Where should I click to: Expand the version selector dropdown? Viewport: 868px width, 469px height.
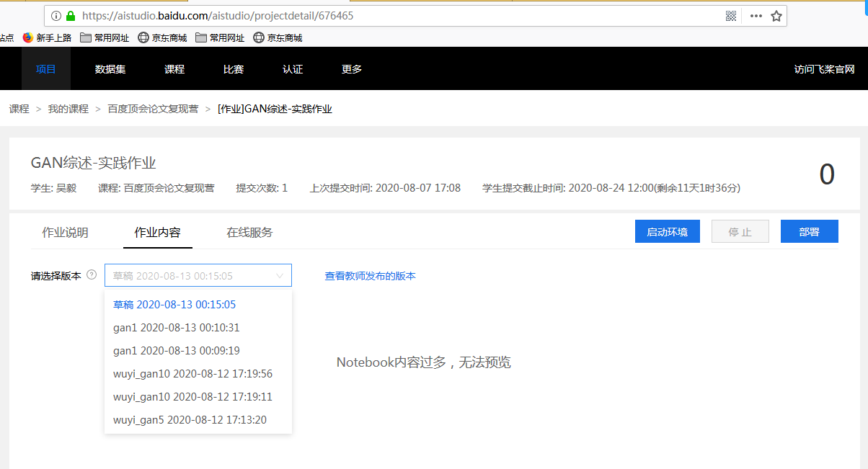[x=198, y=275]
